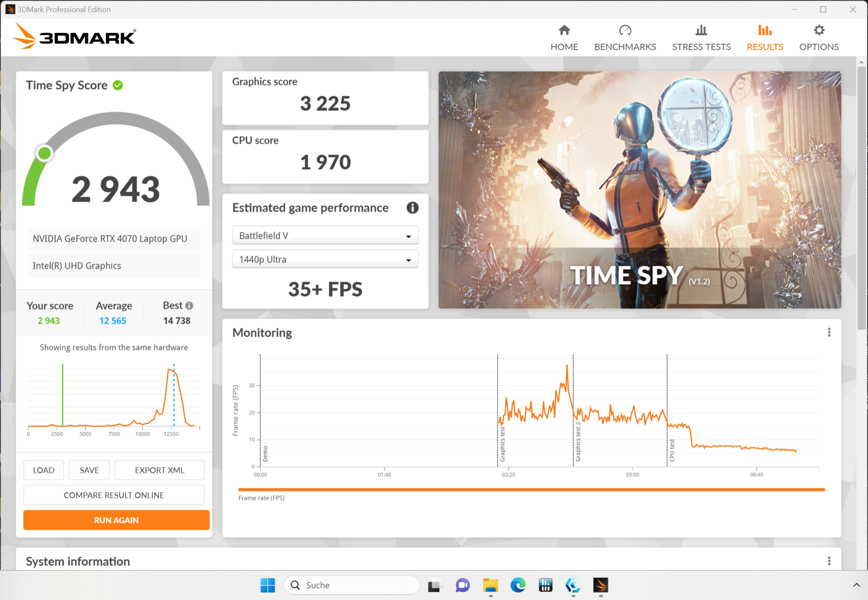Open the BENCHMARKS tab
Screen dimensions: 868x600
coord(625,38)
